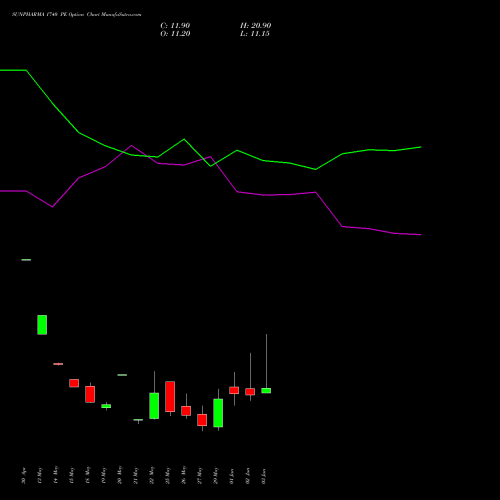Image resolution: width=500 pixels, height=500 pixels.
Task: Click the closing value C: 11.90
Action: pyautogui.click(x=175, y=26)
